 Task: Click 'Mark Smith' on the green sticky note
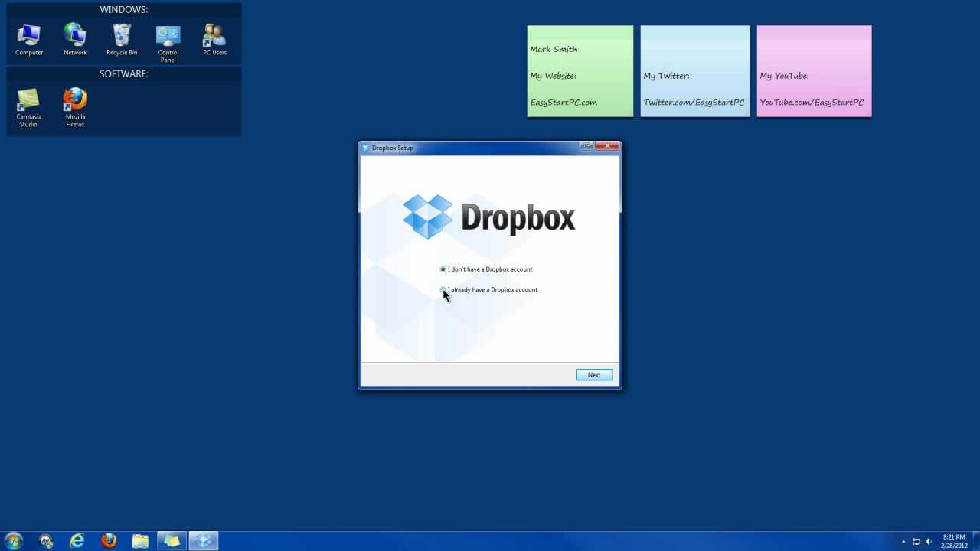point(554,49)
